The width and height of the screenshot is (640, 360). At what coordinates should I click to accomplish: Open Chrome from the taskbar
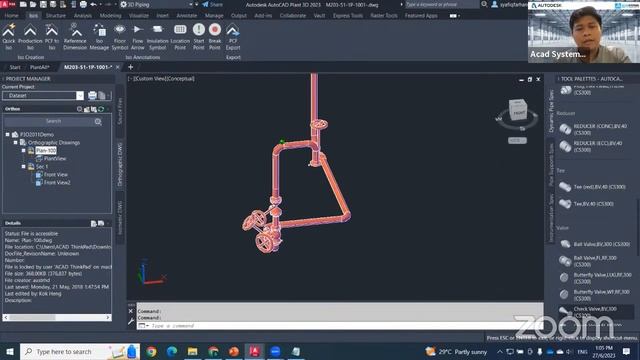(x=151, y=351)
